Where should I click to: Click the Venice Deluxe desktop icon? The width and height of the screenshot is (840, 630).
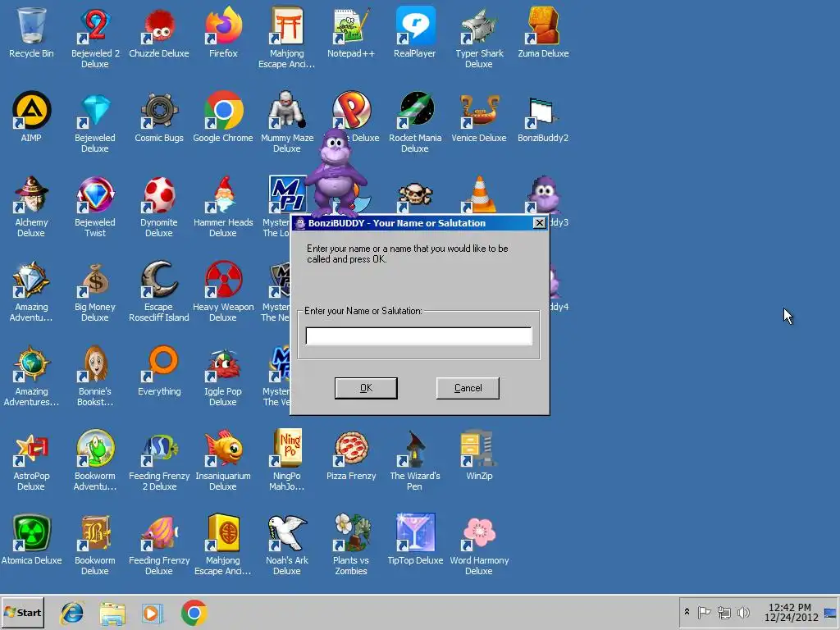[x=479, y=116]
